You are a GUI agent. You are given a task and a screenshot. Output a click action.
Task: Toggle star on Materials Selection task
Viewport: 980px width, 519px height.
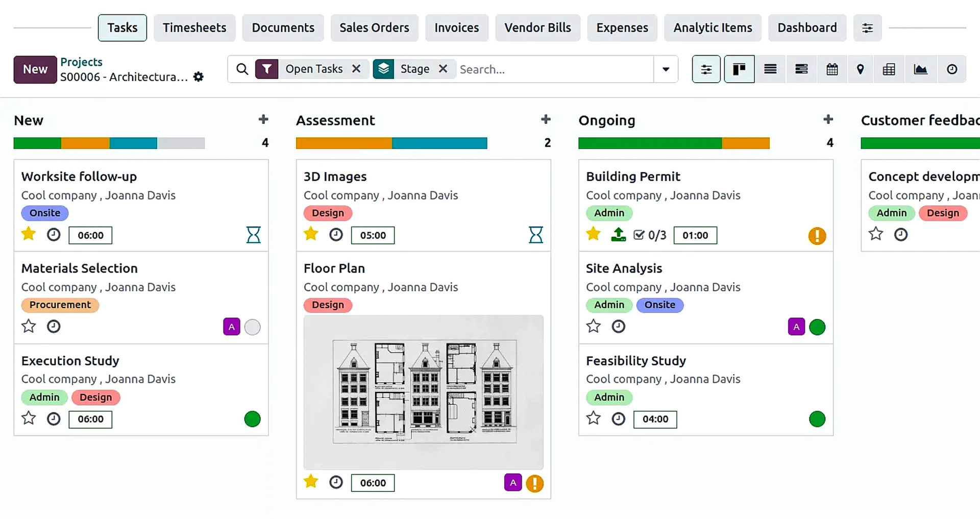pos(29,326)
